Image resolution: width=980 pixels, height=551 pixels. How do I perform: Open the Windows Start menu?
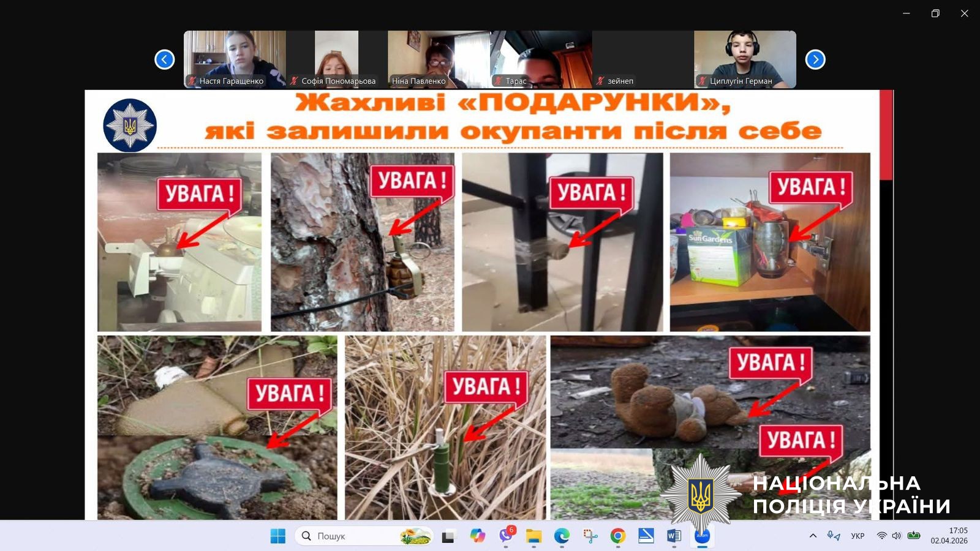coord(277,536)
